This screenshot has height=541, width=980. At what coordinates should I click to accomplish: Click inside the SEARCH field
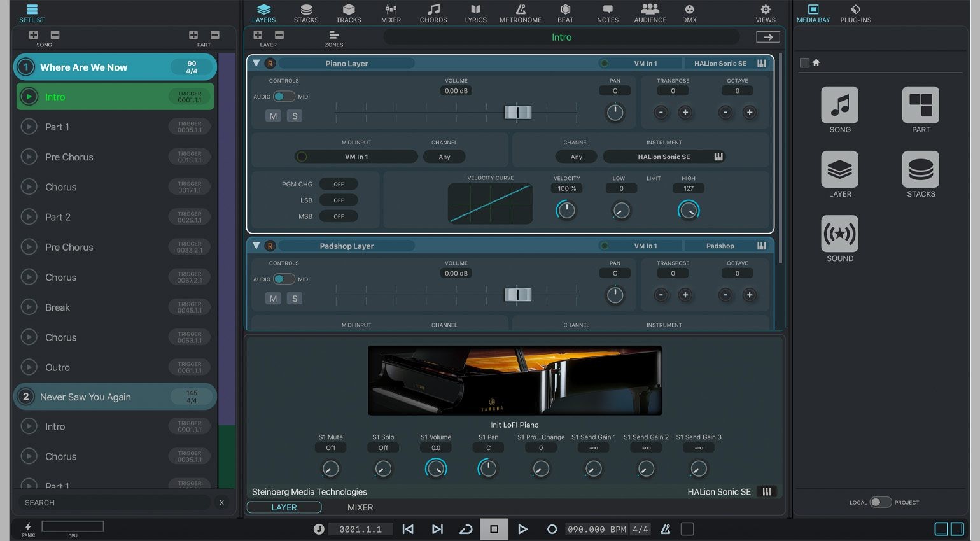click(115, 502)
